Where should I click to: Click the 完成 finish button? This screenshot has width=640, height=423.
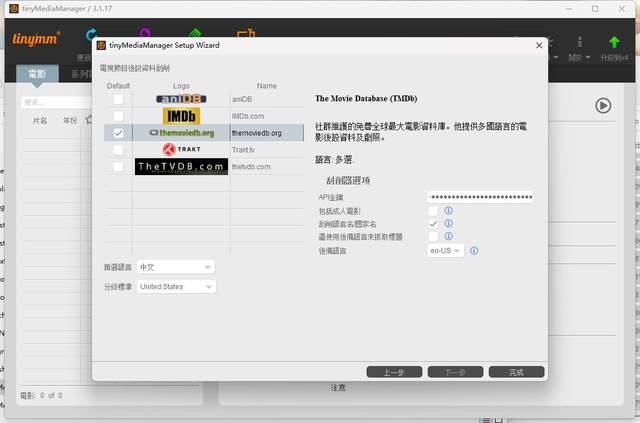pos(517,372)
